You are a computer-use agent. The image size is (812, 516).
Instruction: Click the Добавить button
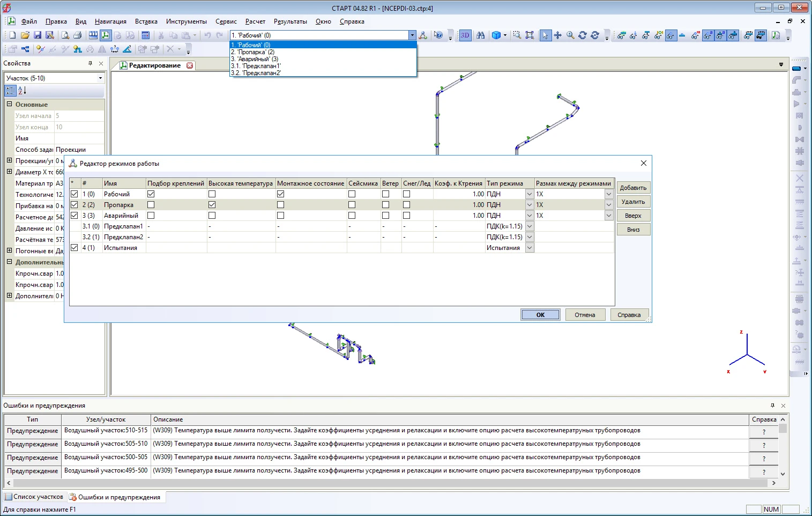(x=633, y=188)
